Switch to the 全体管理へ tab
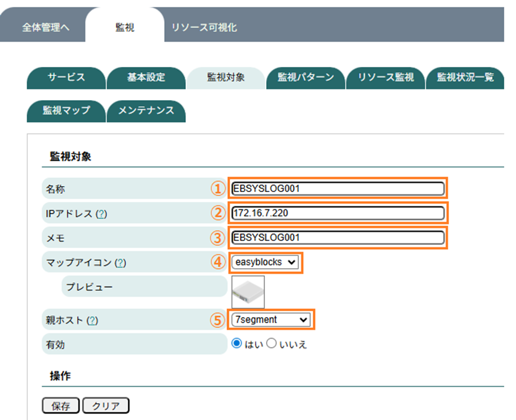This screenshot has height=420, width=516. [x=46, y=27]
